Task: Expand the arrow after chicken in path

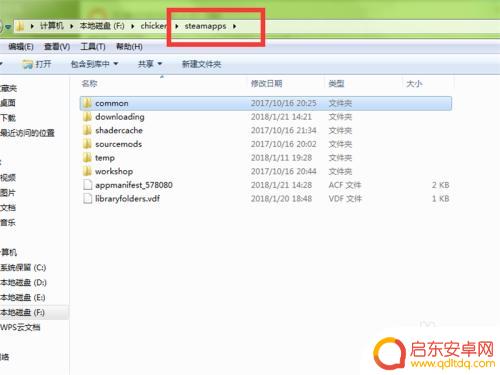Action: point(177,26)
